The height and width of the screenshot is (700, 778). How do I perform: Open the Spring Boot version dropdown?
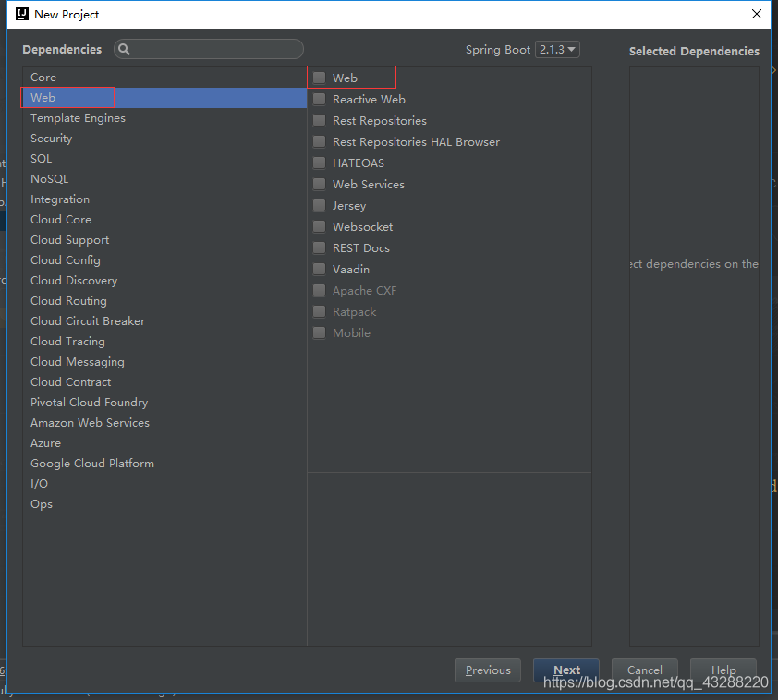pos(557,50)
